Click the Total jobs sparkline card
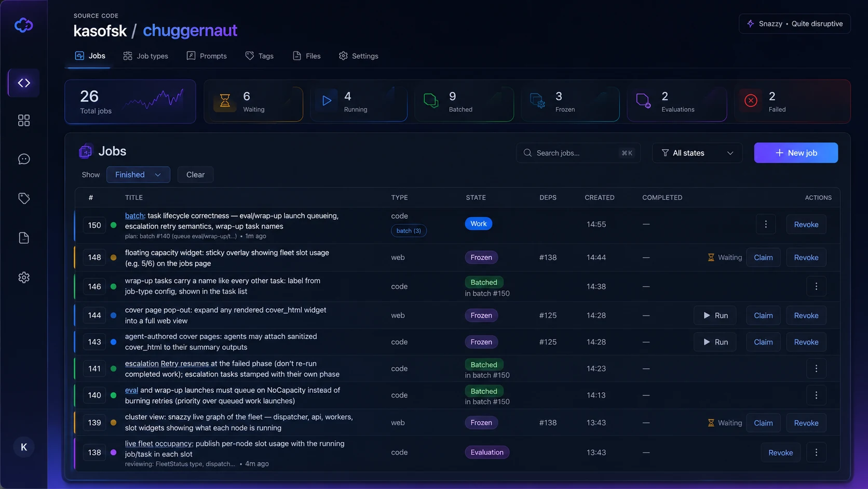The height and width of the screenshot is (489, 868). click(x=130, y=101)
